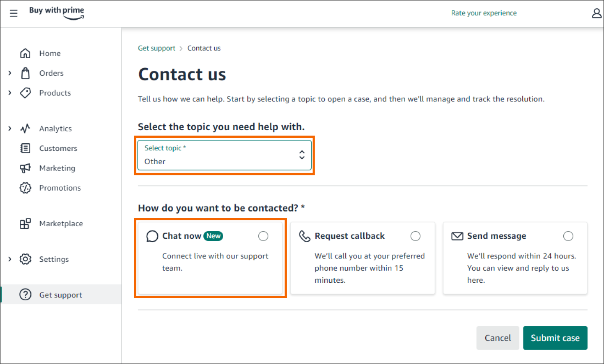Open the hamburger navigation menu
The height and width of the screenshot is (364, 604).
(13, 13)
